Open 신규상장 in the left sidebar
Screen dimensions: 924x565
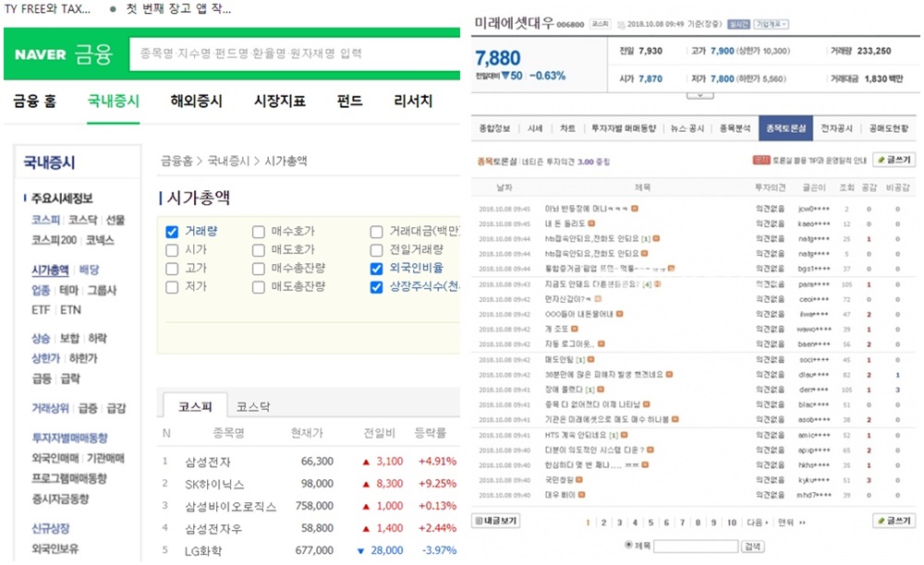point(51,528)
